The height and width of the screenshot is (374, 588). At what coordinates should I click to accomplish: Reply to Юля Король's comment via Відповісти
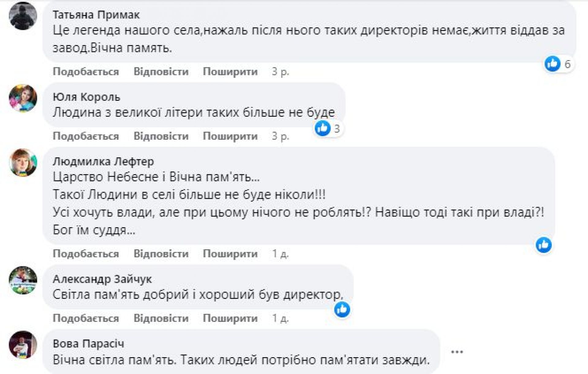(161, 136)
